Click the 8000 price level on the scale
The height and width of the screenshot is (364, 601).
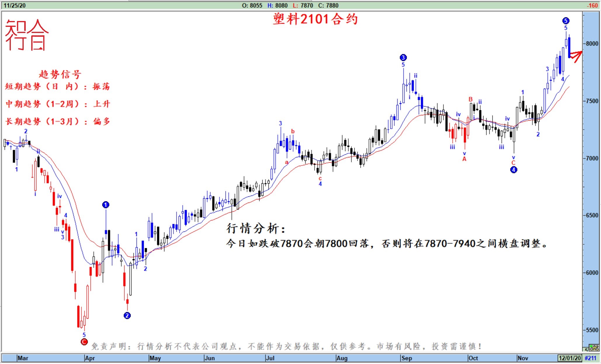click(x=592, y=43)
